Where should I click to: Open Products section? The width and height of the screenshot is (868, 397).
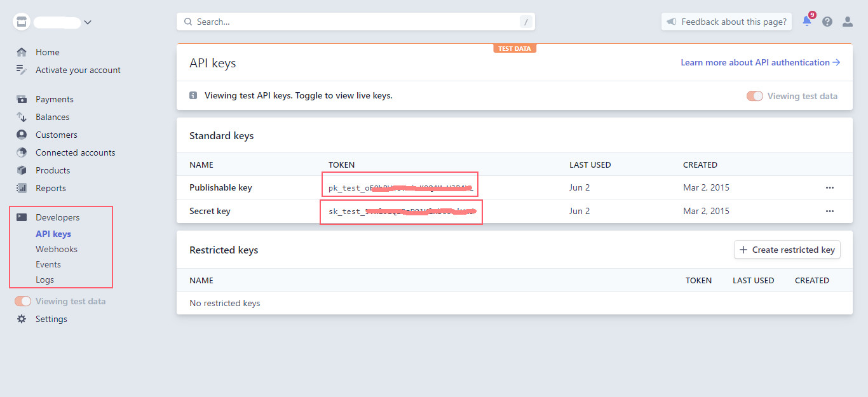pos(53,170)
